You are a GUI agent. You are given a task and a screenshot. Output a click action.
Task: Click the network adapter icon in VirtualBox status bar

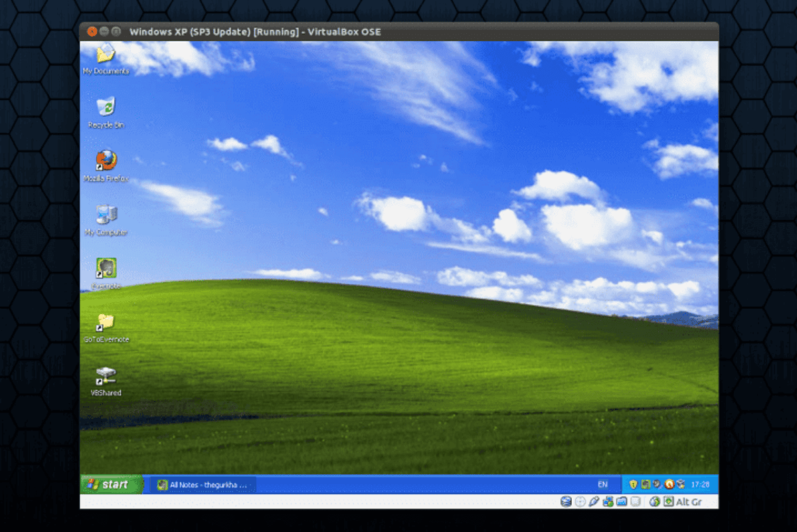point(608,502)
